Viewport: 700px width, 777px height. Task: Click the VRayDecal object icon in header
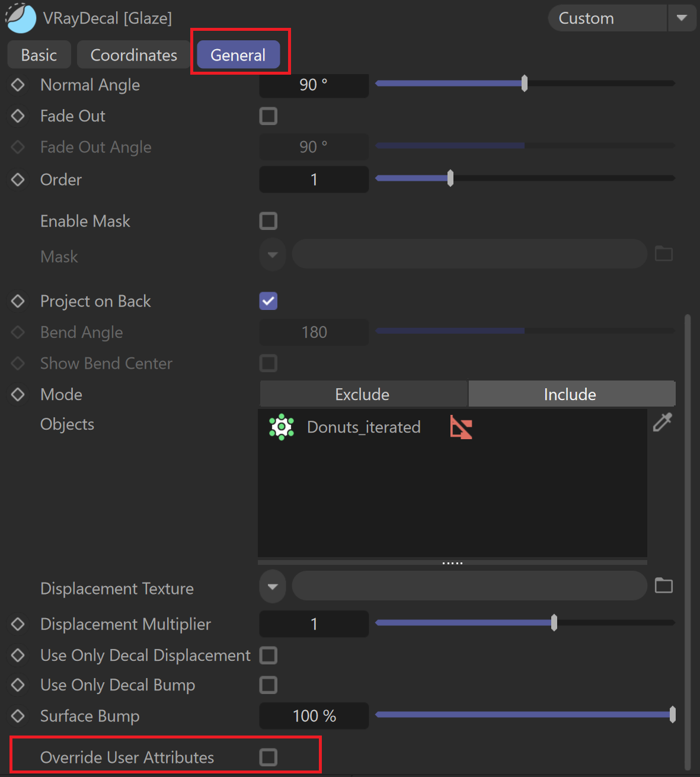[x=21, y=18]
